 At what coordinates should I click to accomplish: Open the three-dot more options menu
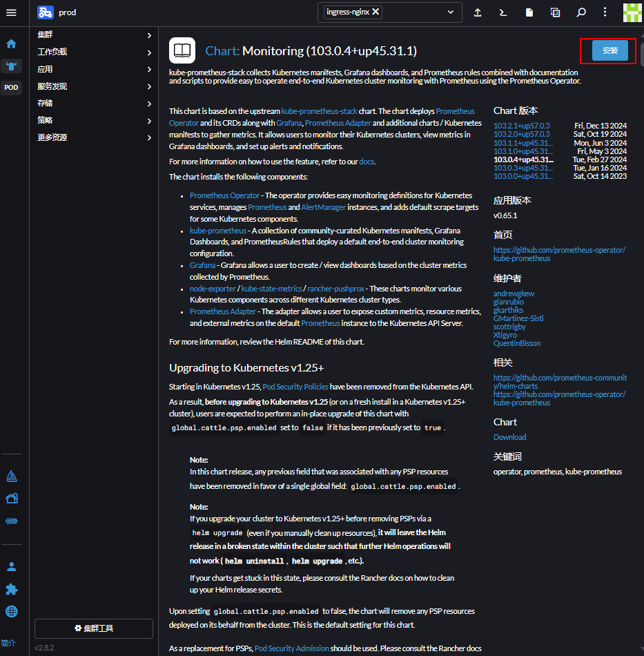coord(605,12)
